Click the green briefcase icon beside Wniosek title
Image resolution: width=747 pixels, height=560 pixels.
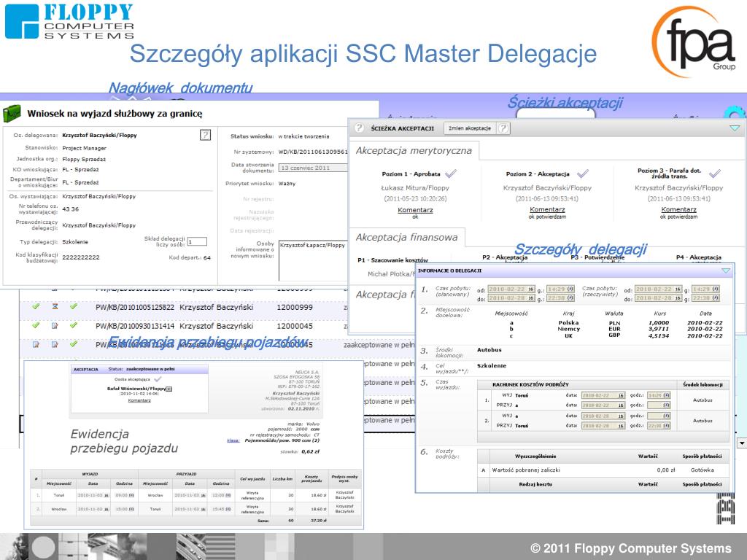[x=12, y=114]
